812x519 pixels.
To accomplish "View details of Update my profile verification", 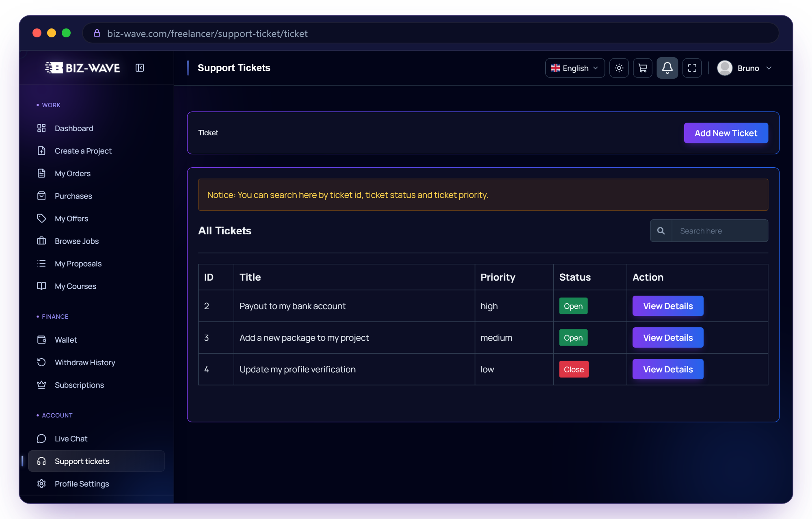I will coord(668,369).
